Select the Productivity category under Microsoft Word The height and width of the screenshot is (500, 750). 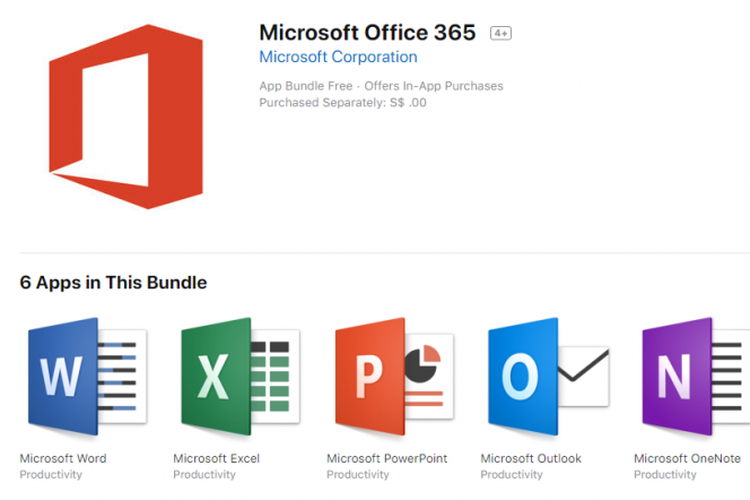click(51, 474)
